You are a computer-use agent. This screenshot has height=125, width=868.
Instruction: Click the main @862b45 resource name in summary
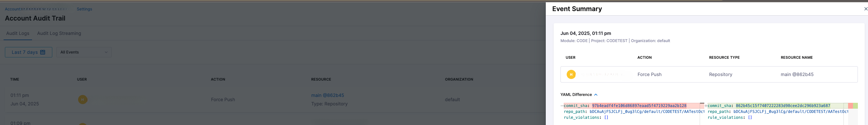797,74
